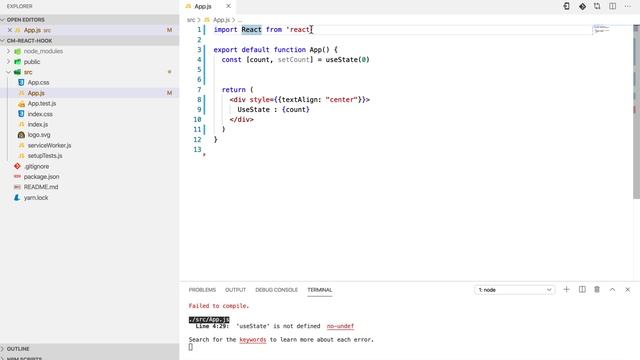
Task: Collapse the CM-REACT-HOOK project section
Action: coord(89,41)
